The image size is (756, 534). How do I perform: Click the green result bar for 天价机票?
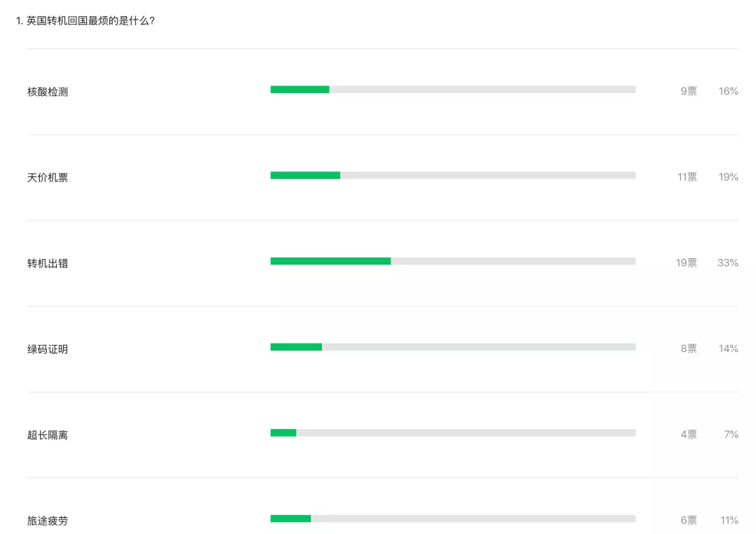(x=305, y=175)
